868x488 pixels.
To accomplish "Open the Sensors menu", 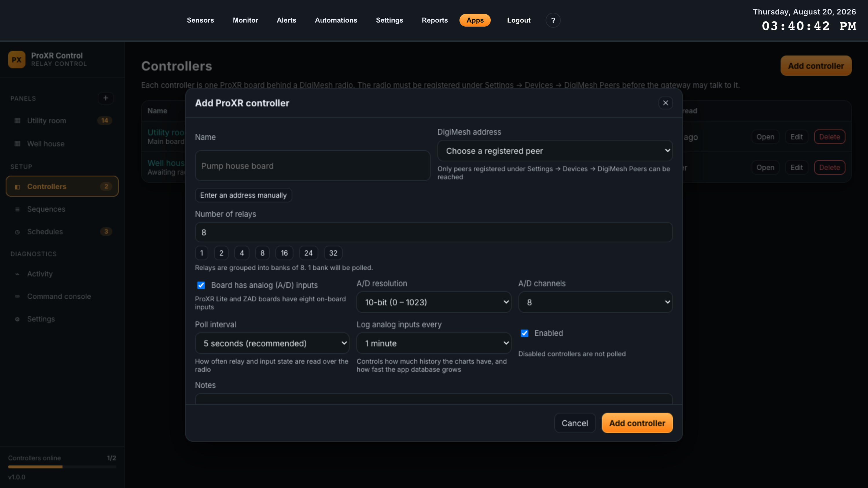I will point(201,20).
